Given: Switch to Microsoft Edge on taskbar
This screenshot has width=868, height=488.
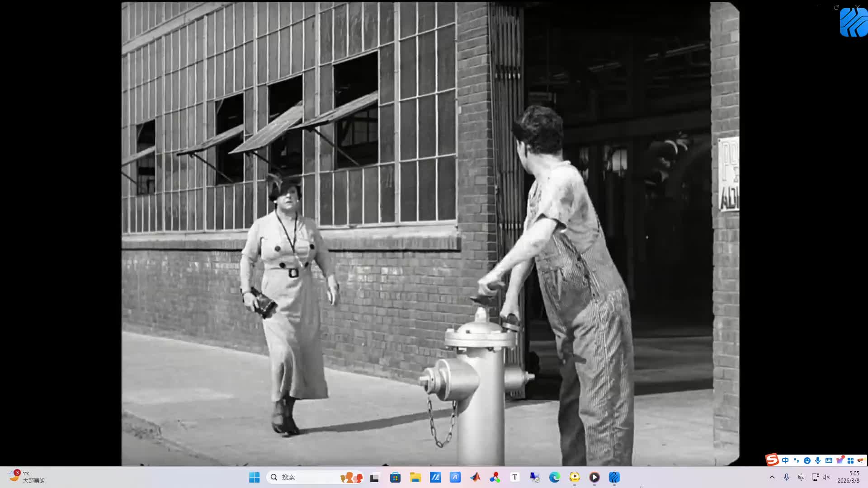Looking at the screenshot, I should click(x=555, y=477).
